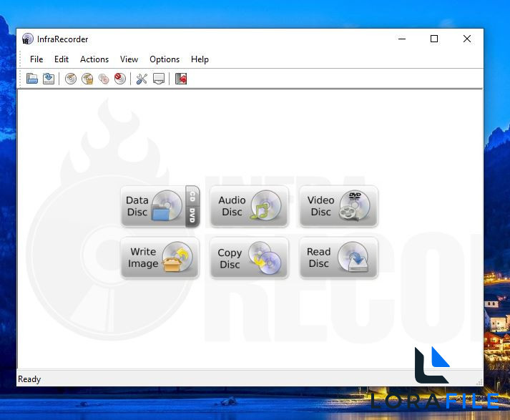Start a Video Disc project
The height and width of the screenshot is (420, 510).
pyautogui.click(x=338, y=206)
